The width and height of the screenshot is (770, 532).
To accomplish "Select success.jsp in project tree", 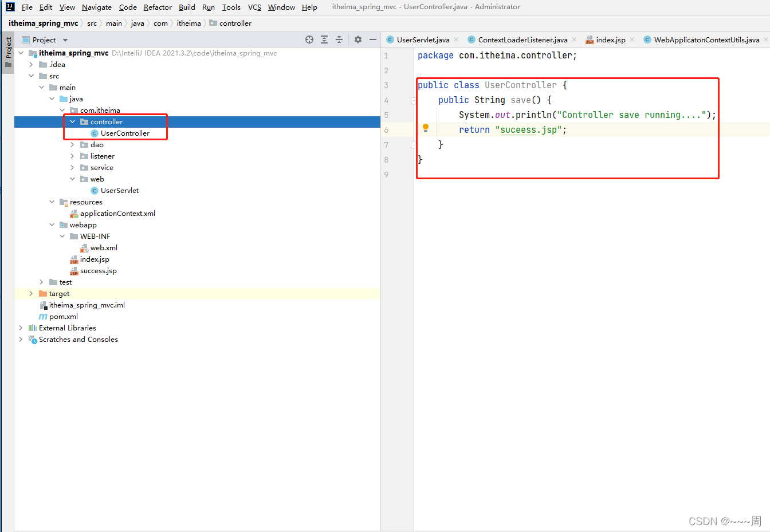I will (x=99, y=271).
